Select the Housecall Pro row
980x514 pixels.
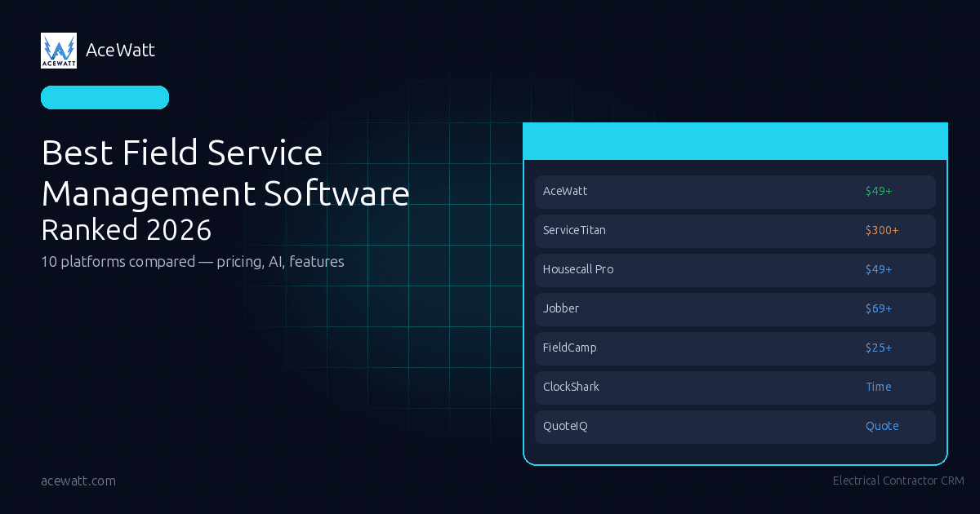click(x=735, y=270)
